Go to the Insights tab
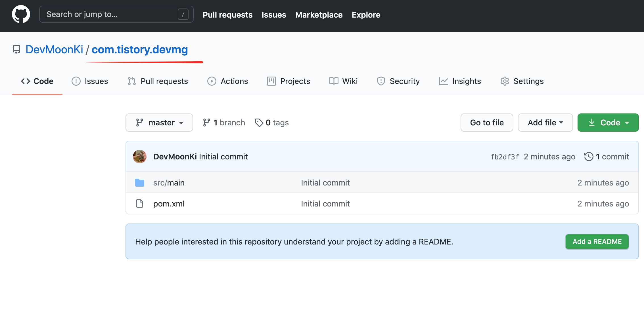The height and width of the screenshot is (312, 644). [x=460, y=81]
